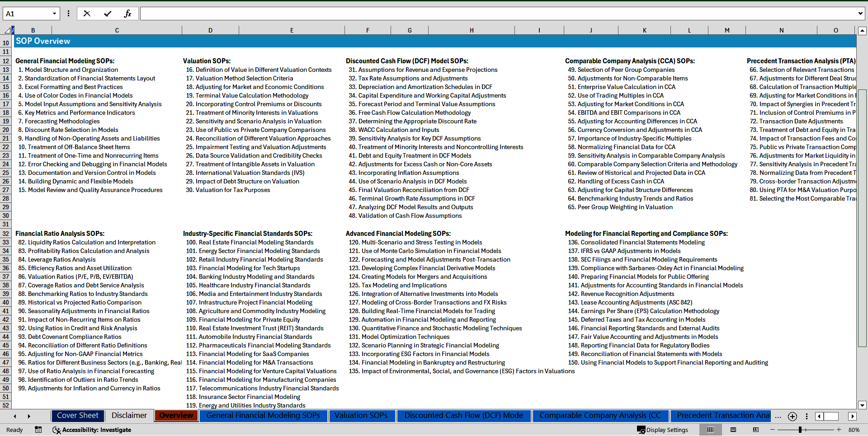Click the Select All corner triangle
Image resolution: width=868 pixels, height=436 pixels.
(7, 30)
